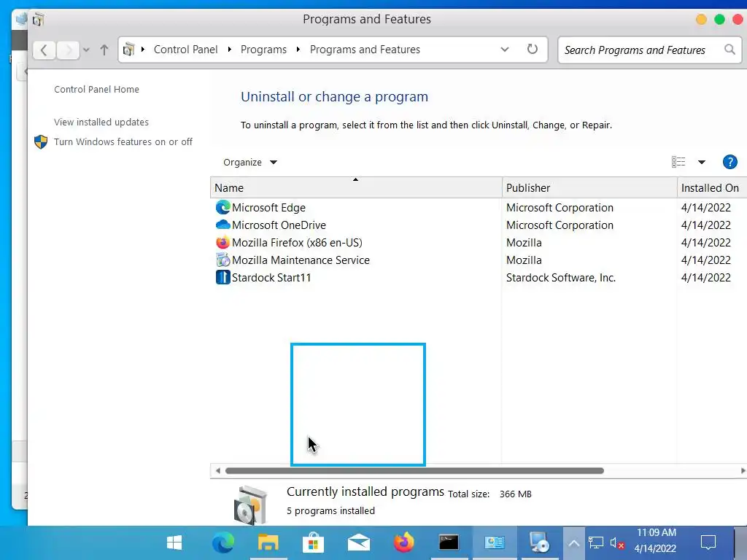
Task: Select Mozilla Maintenance Service entry
Action: pyautogui.click(x=301, y=260)
